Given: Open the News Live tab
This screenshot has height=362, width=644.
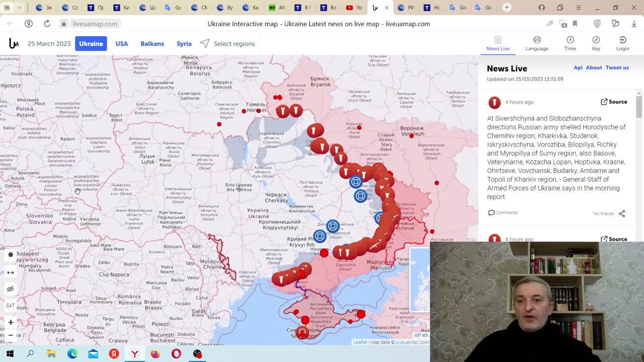Looking at the screenshot, I should (498, 44).
